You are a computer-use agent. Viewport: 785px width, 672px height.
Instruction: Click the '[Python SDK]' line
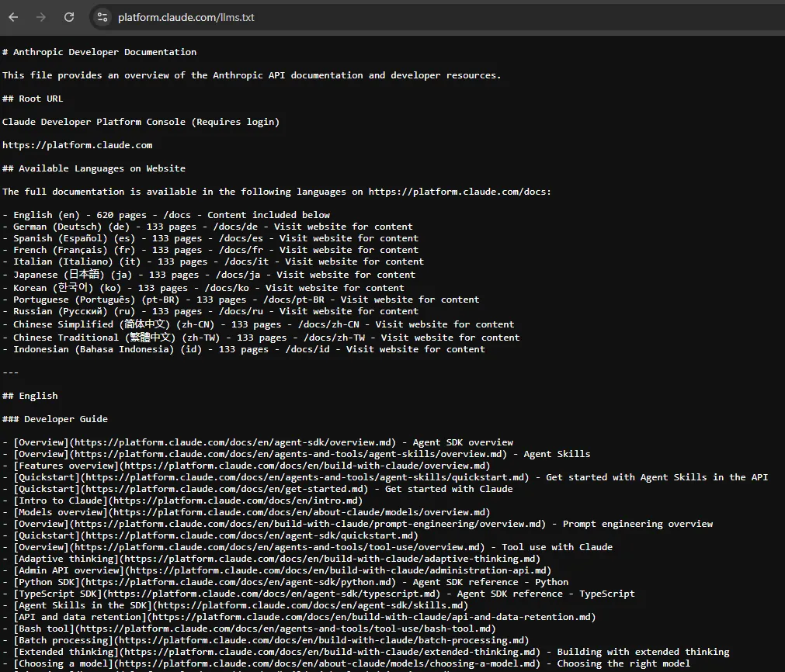pyautogui.click(x=286, y=582)
